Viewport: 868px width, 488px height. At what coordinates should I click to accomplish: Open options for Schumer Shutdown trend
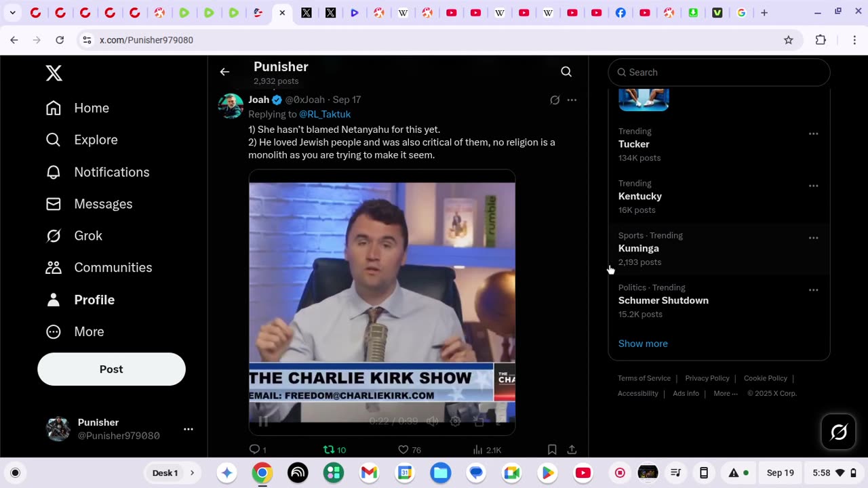pos(813,290)
